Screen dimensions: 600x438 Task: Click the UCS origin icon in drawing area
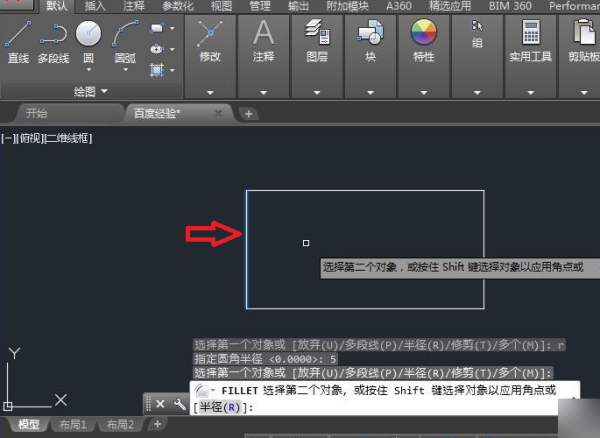(8, 406)
